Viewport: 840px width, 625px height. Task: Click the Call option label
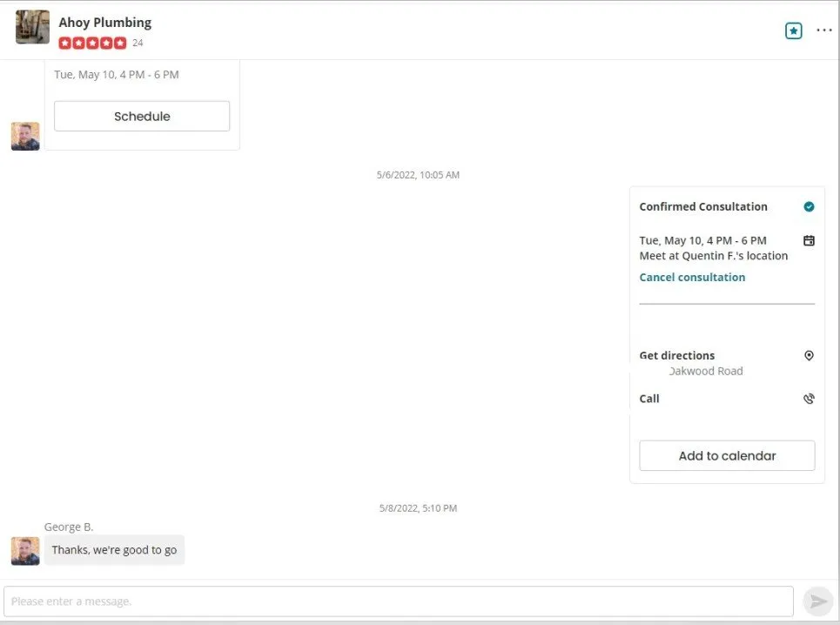tap(649, 399)
